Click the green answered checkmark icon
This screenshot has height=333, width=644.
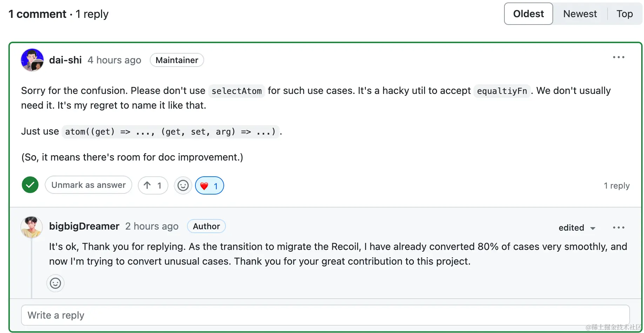tap(30, 185)
